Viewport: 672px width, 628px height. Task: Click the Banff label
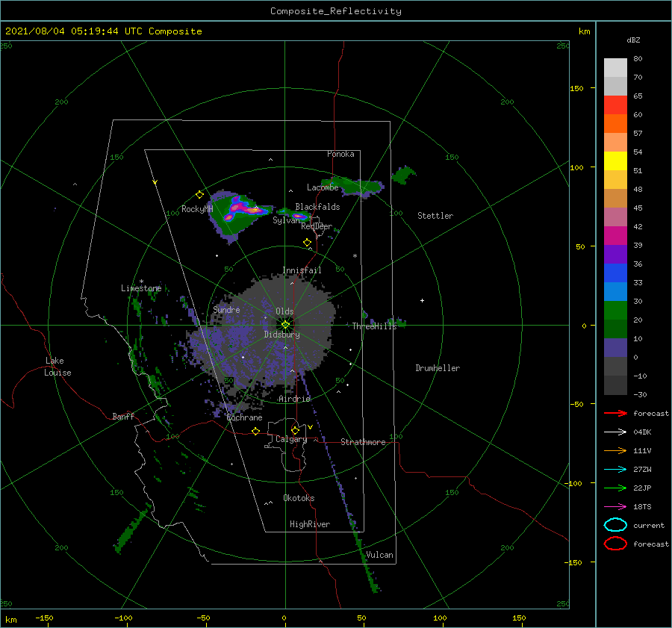[x=123, y=416]
